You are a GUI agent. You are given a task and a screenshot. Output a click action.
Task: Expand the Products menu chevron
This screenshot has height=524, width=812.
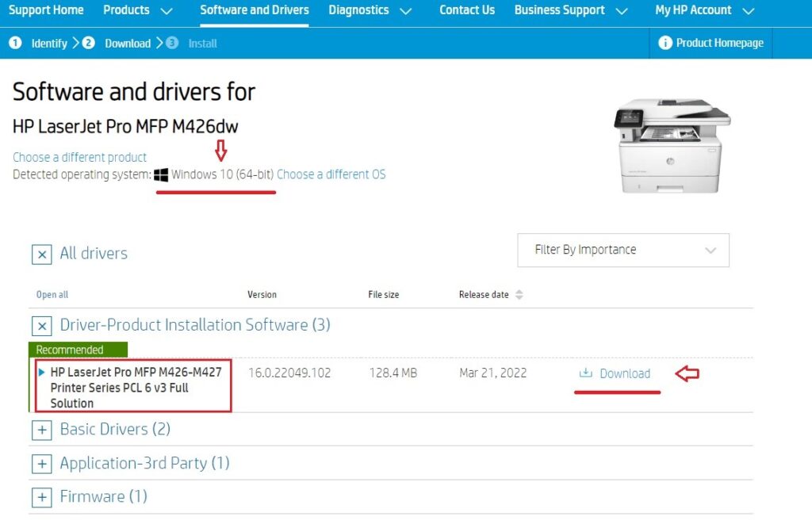tap(167, 11)
